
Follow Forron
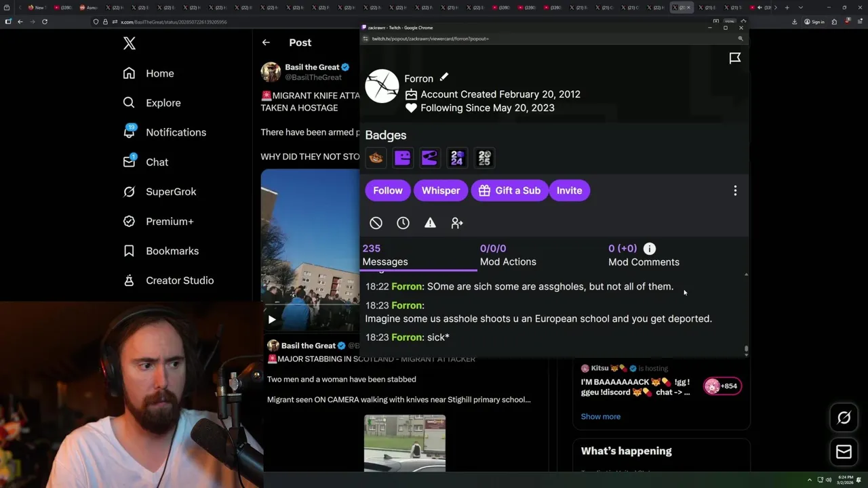pos(388,190)
